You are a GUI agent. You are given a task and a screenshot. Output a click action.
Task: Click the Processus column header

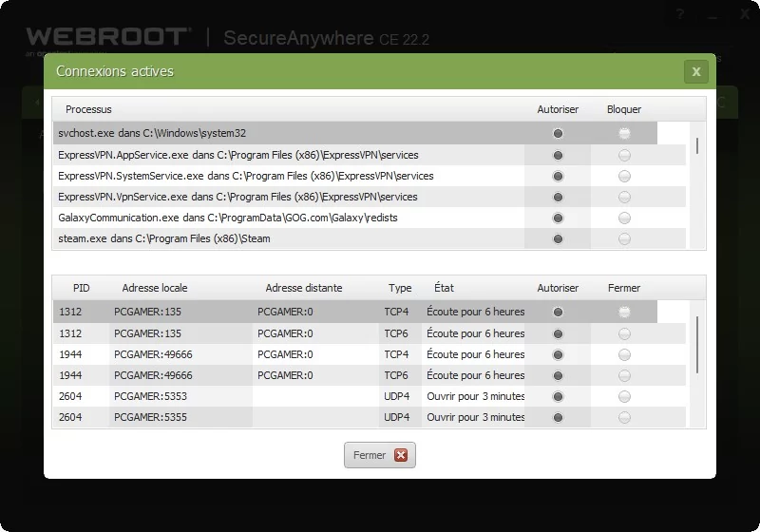[88, 109]
